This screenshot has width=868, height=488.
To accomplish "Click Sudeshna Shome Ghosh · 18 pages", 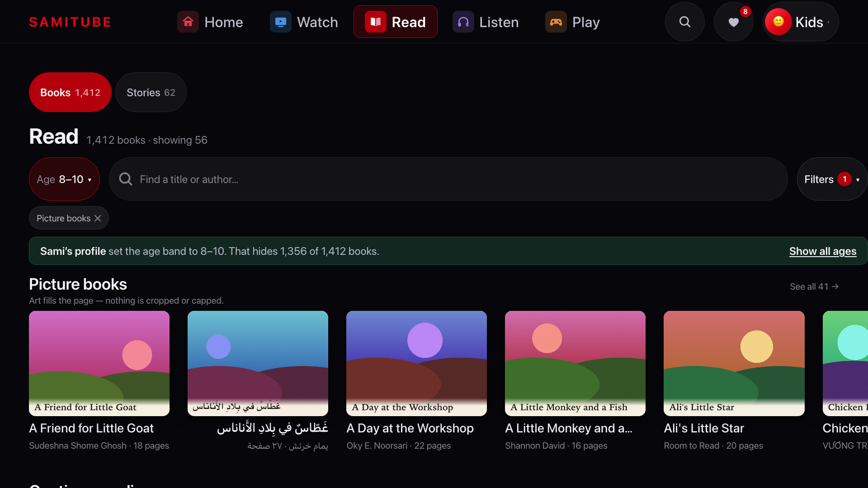I will [x=99, y=446].
